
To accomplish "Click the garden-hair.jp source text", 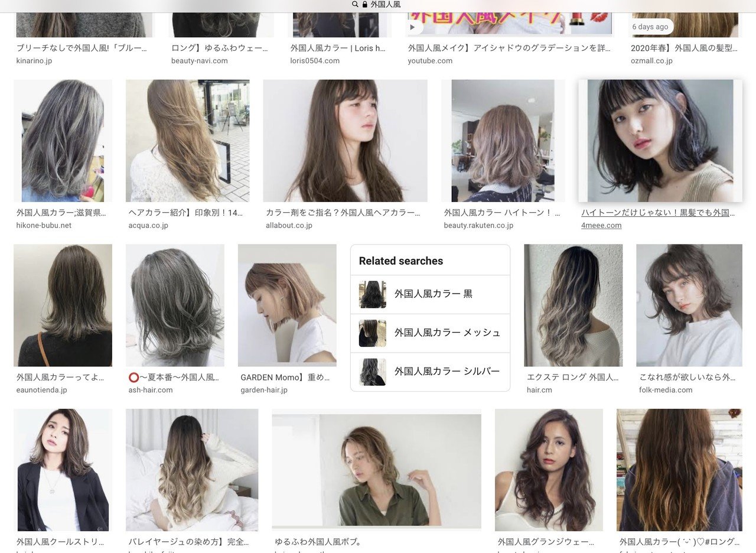I will (x=264, y=390).
